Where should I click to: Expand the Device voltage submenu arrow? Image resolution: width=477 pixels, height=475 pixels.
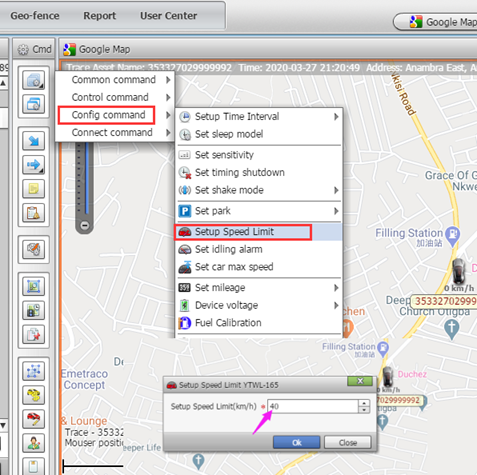point(336,305)
